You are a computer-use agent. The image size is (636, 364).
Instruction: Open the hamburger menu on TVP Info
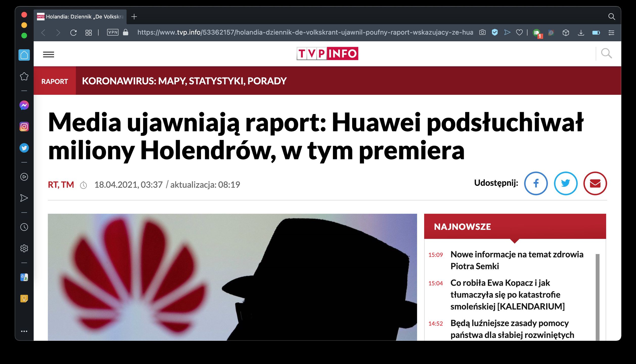[49, 54]
